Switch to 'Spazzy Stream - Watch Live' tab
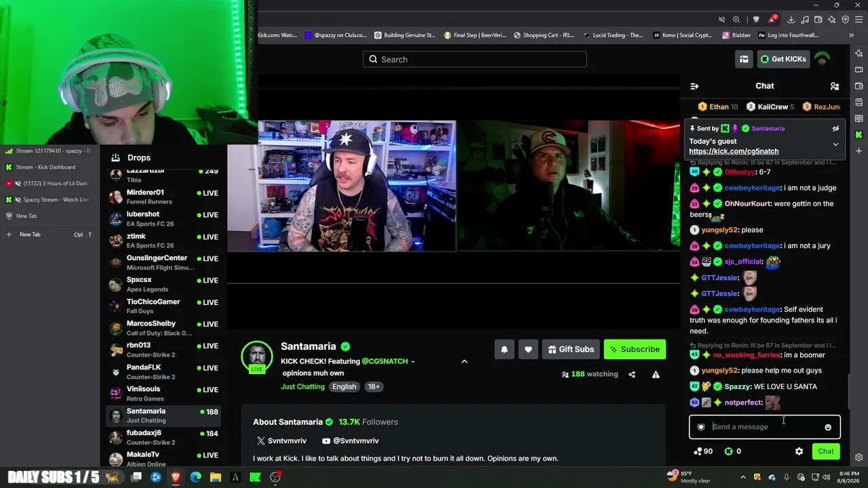This screenshot has height=488, width=868. click(x=49, y=199)
